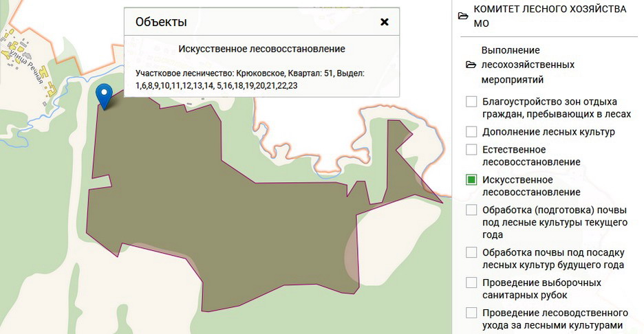644x334 pixels.
Task: Collapse Выполнение лесохозяйственных мероприятий folder icon
Action: 471,65
